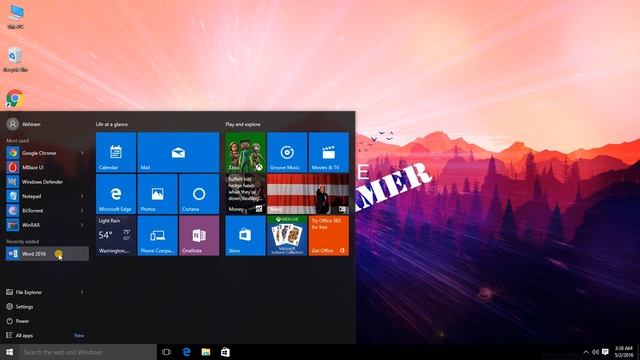Open the Groove Music tile
The image size is (640, 360).
pyautogui.click(x=287, y=152)
